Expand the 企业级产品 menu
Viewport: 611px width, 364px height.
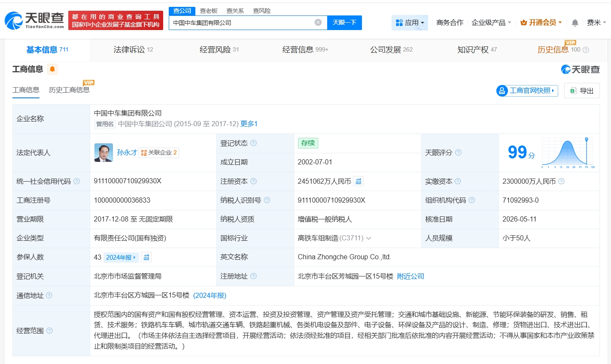(491, 22)
